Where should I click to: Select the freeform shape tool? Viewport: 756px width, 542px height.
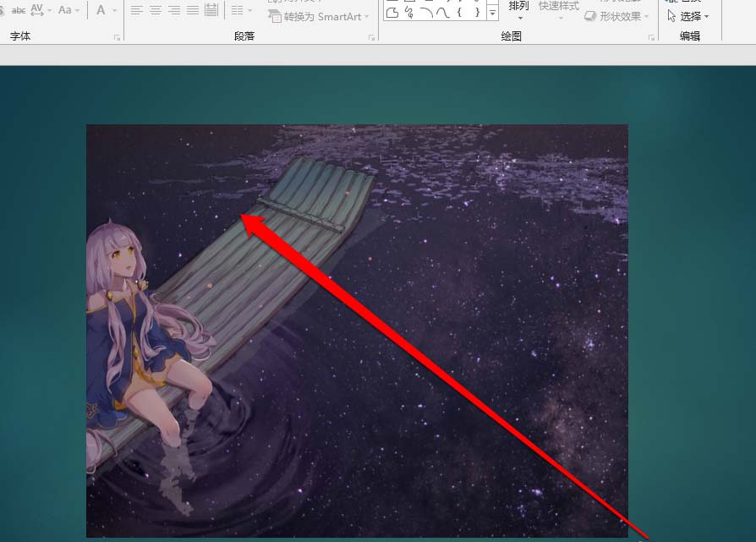coord(393,13)
